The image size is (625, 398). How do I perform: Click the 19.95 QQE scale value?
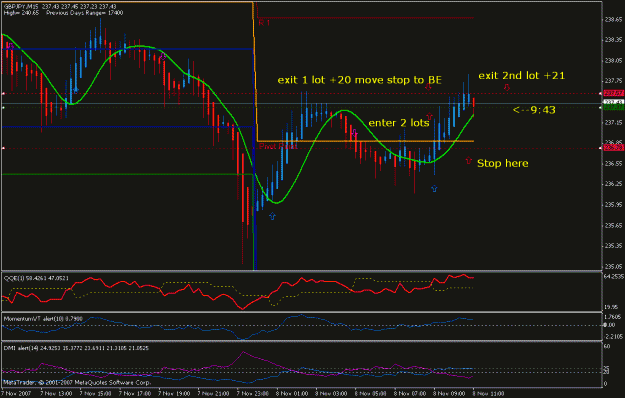point(612,307)
